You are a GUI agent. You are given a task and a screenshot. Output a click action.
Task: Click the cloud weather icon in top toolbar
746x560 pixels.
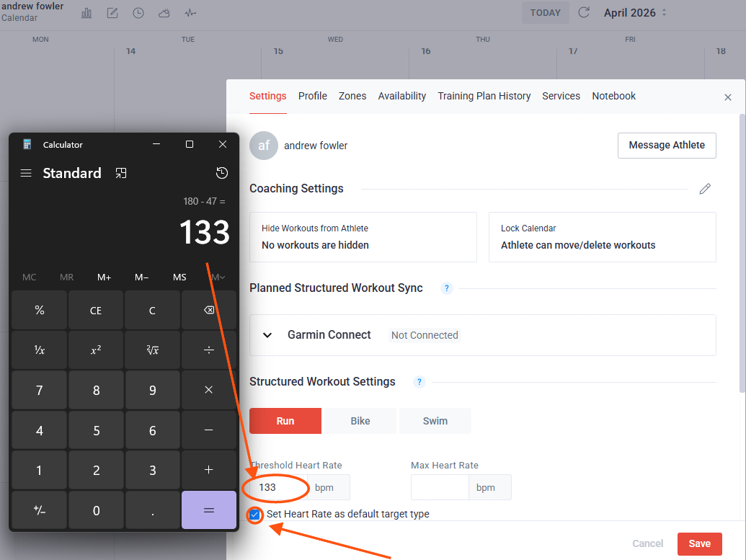(x=164, y=13)
